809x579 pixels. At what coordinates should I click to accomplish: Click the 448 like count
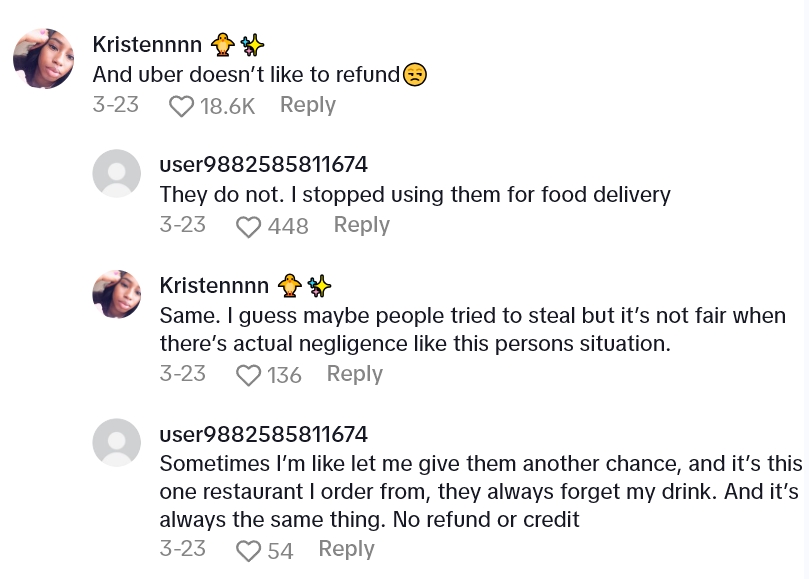288,227
